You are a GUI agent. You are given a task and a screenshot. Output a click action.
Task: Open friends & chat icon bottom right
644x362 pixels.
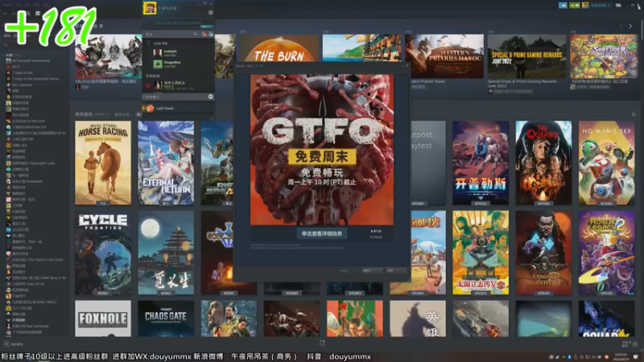click(x=635, y=344)
